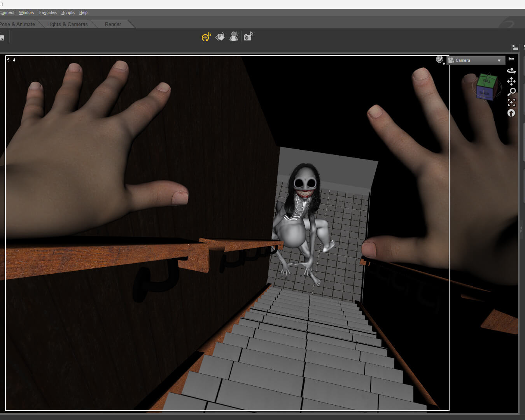Image resolution: width=525 pixels, height=420 pixels.
Task: Choose the Camera selection tool icon
Action: click(248, 37)
